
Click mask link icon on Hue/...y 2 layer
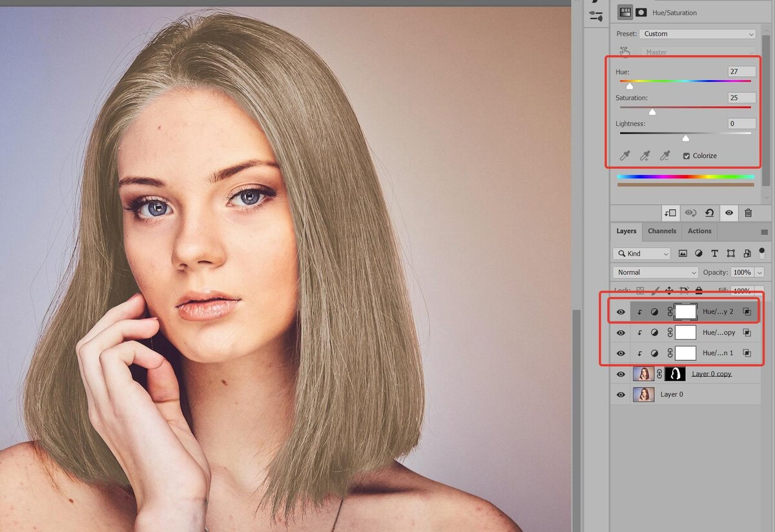pyautogui.click(x=670, y=312)
